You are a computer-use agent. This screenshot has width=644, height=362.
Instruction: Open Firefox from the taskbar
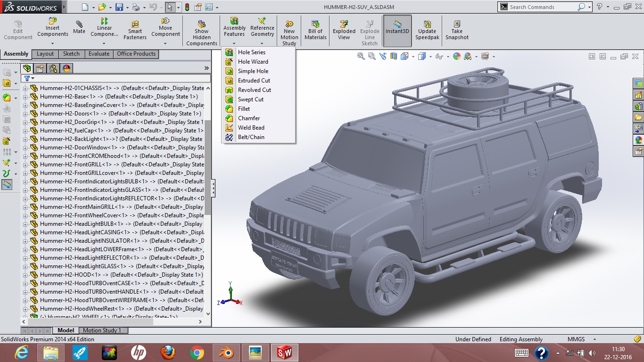pyautogui.click(x=168, y=352)
